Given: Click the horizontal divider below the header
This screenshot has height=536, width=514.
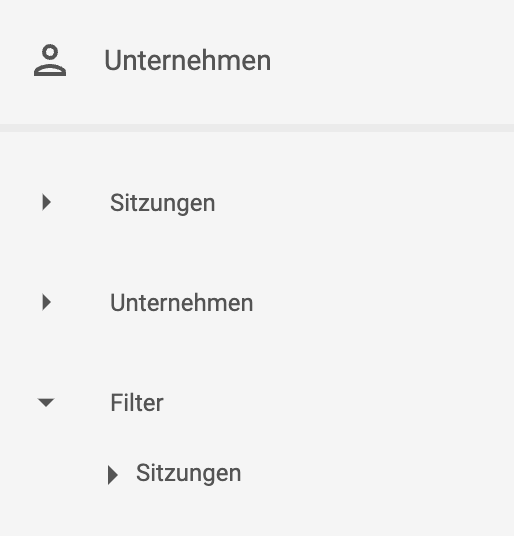Looking at the screenshot, I should point(257,128).
